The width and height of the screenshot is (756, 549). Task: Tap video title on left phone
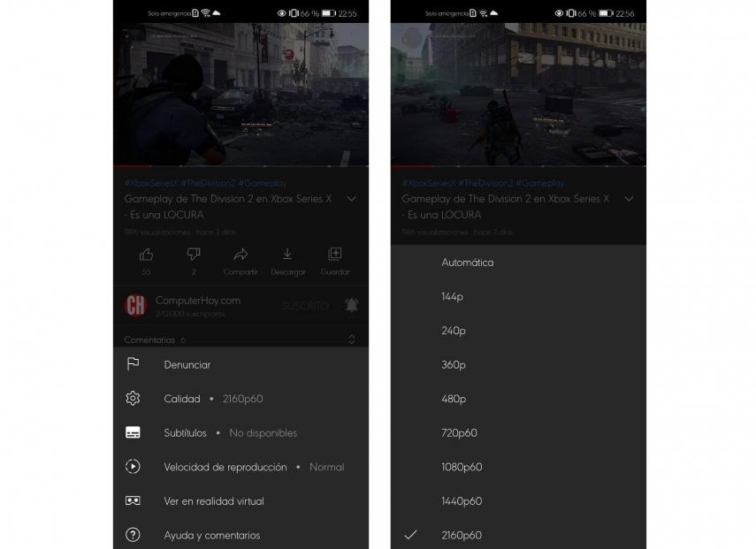[228, 206]
